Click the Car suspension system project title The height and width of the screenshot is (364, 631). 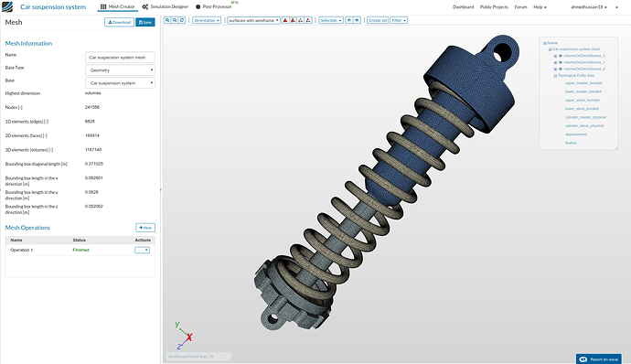point(53,6)
